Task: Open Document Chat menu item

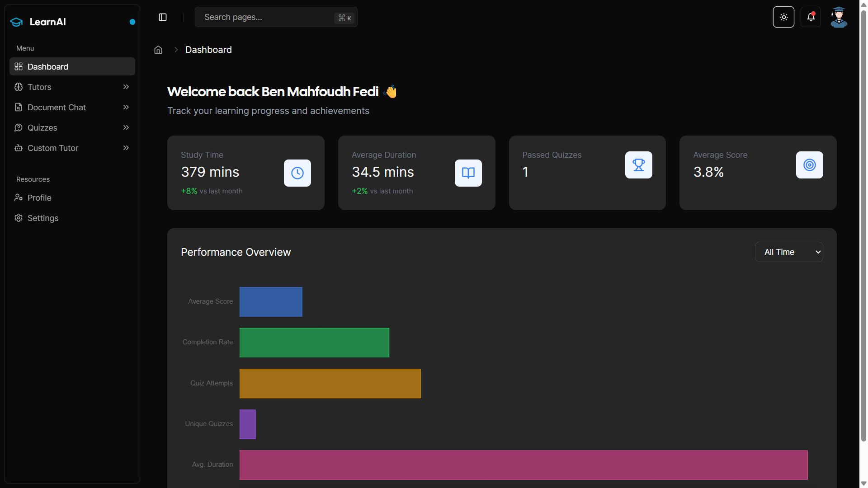Action: pyautogui.click(x=57, y=108)
